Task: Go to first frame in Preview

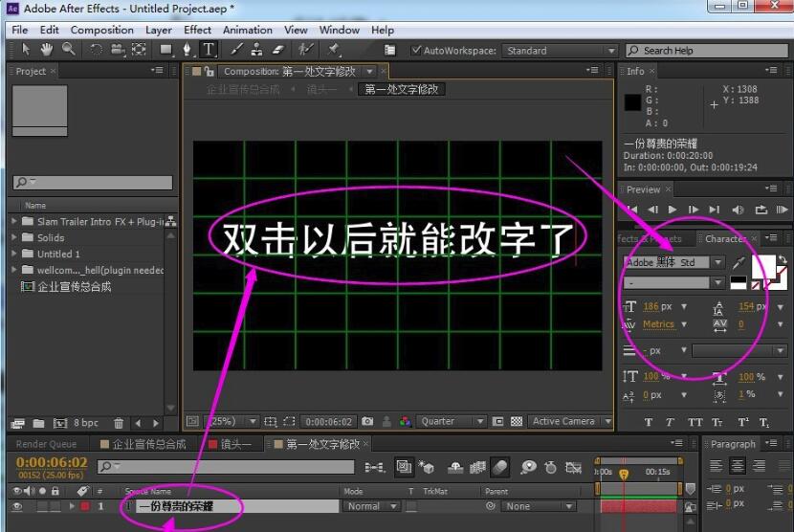Action: 632,210
